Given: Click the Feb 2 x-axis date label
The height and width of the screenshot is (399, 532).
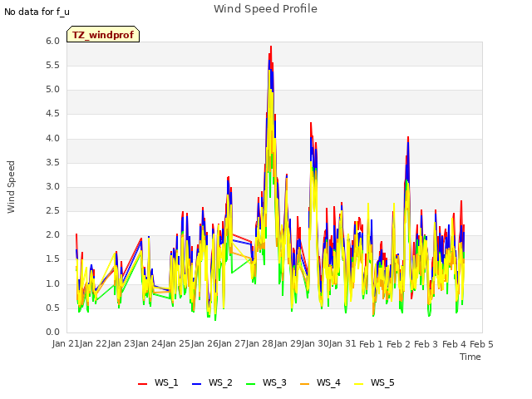Looking at the screenshot, I should click(x=399, y=344).
